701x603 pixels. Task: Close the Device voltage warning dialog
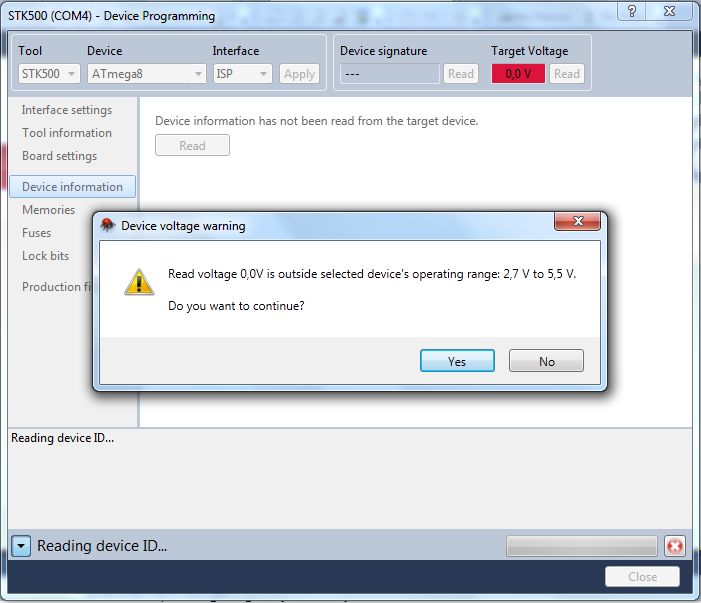click(x=577, y=221)
